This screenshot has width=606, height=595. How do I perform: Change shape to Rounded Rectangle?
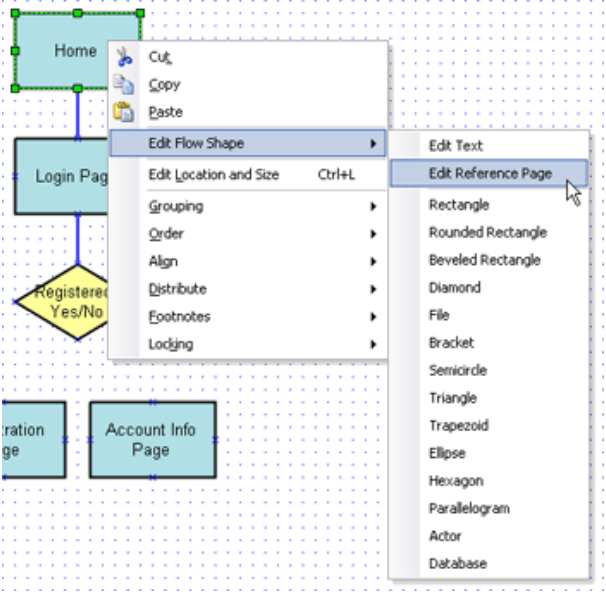pyautogui.click(x=487, y=232)
